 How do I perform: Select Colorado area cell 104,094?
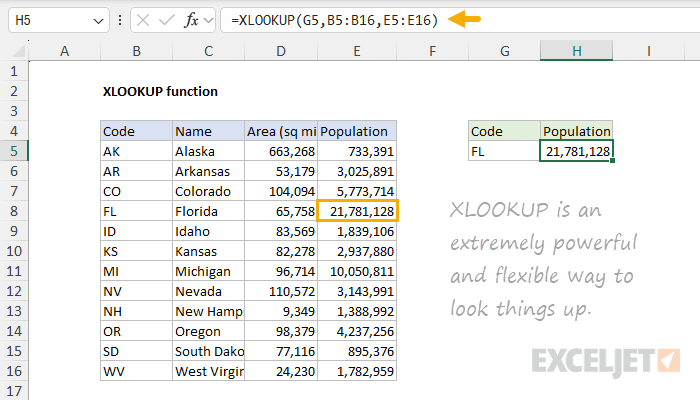[x=281, y=191]
